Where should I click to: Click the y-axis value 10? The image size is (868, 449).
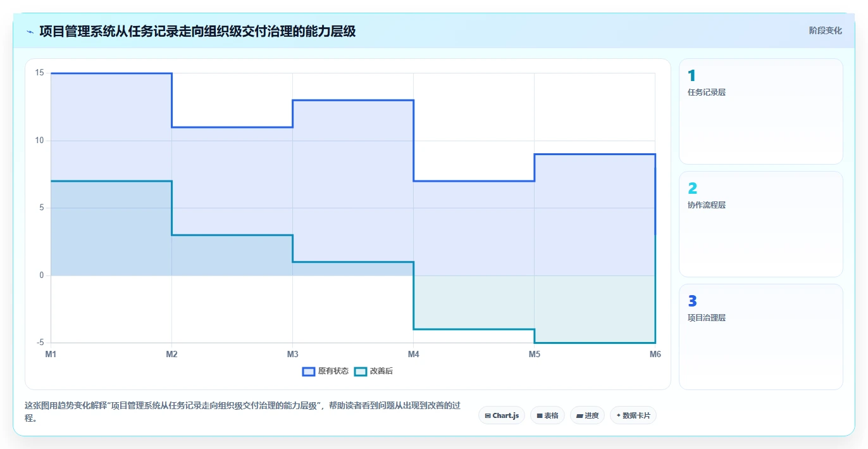click(39, 141)
